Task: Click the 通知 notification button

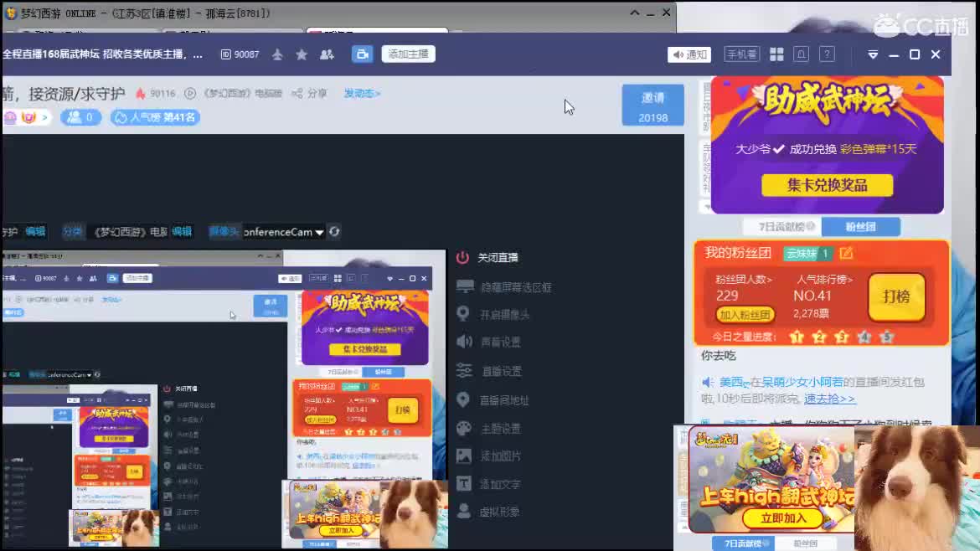Action: 689,54
